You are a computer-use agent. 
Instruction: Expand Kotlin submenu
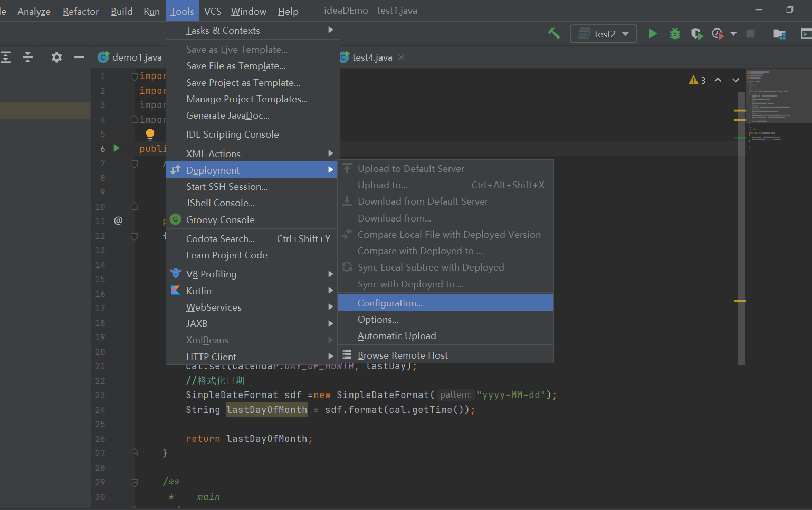coord(252,291)
